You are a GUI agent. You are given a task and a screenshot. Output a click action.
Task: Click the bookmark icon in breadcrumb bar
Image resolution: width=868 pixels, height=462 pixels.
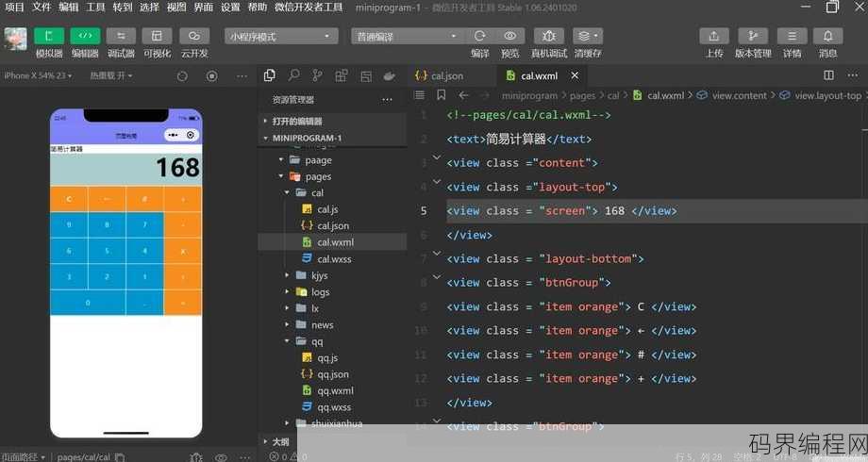point(442,95)
